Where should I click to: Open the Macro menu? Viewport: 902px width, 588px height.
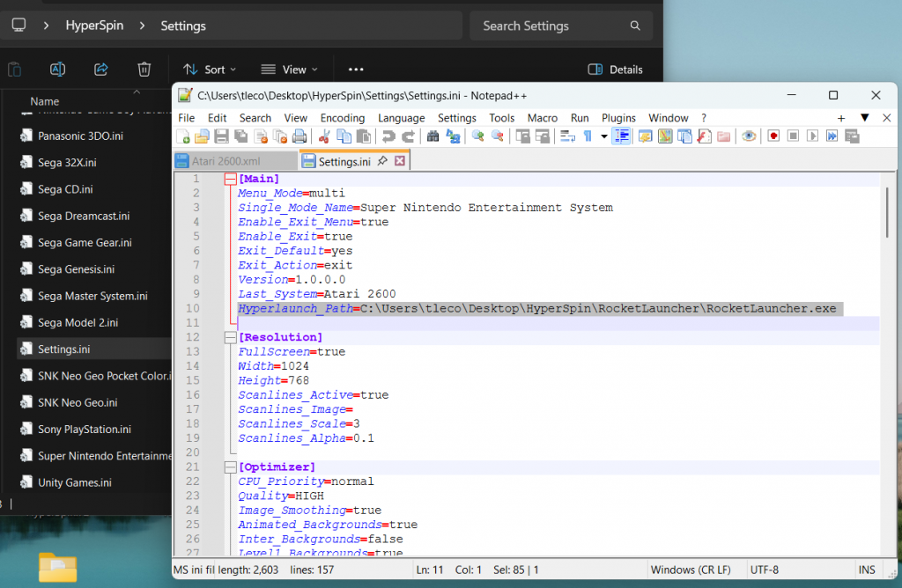point(542,118)
